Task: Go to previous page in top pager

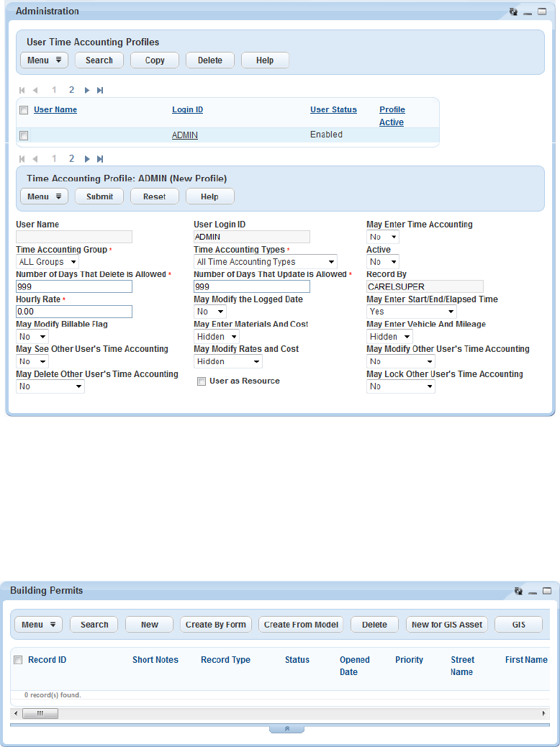Action: [x=35, y=90]
